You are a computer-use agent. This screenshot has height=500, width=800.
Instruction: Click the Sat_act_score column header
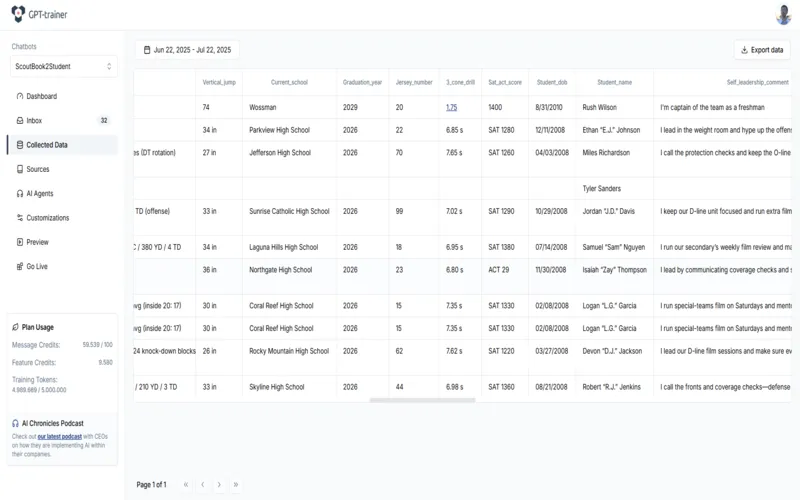pyautogui.click(x=505, y=82)
